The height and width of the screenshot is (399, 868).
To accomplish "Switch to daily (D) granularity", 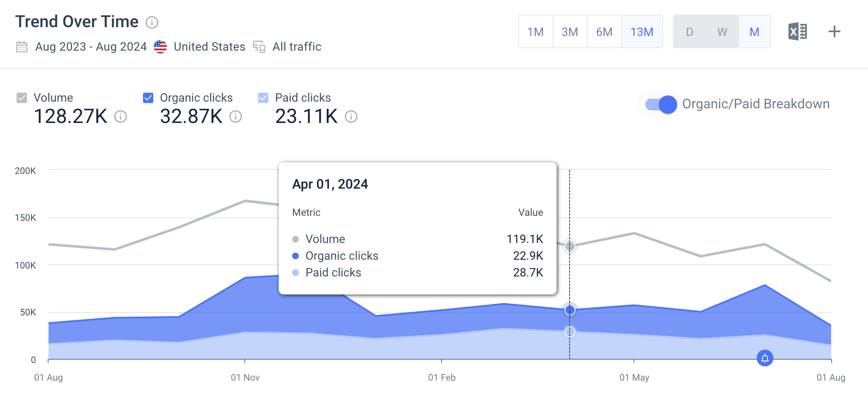I will click(x=690, y=32).
